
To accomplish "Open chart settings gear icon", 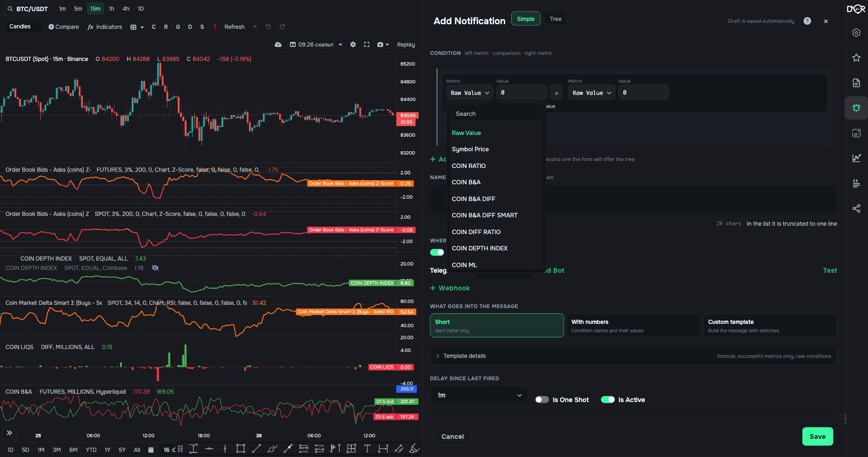I will click(x=353, y=45).
